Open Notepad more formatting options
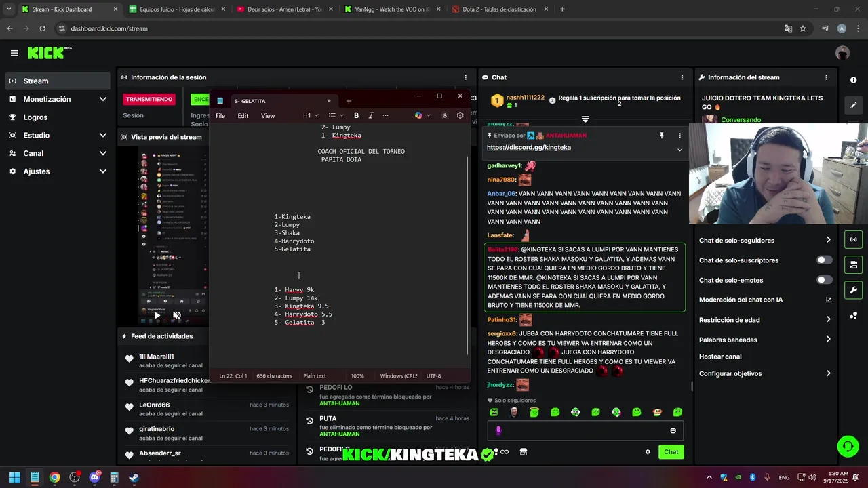The width and height of the screenshot is (868, 488). point(386,115)
